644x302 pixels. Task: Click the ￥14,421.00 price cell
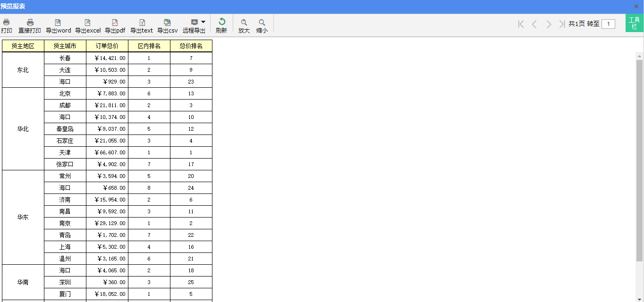pyautogui.click(x=107, y=58)
